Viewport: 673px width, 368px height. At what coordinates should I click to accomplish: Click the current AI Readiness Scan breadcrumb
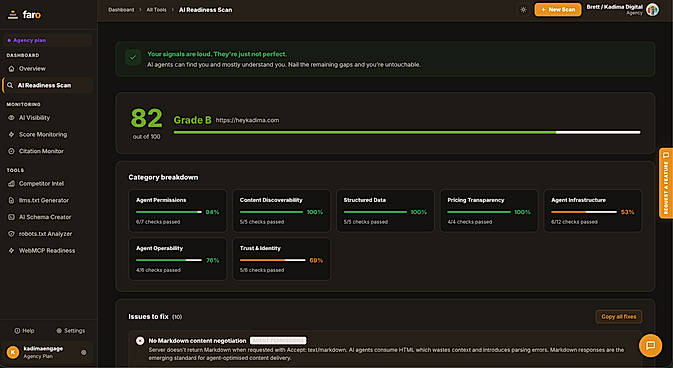(206, 10)
